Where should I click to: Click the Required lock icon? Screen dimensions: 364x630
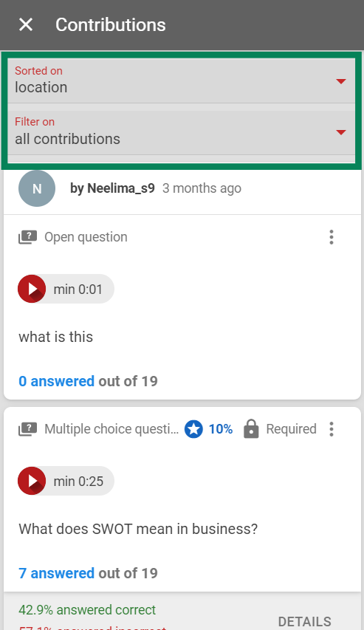pos(251,428)
